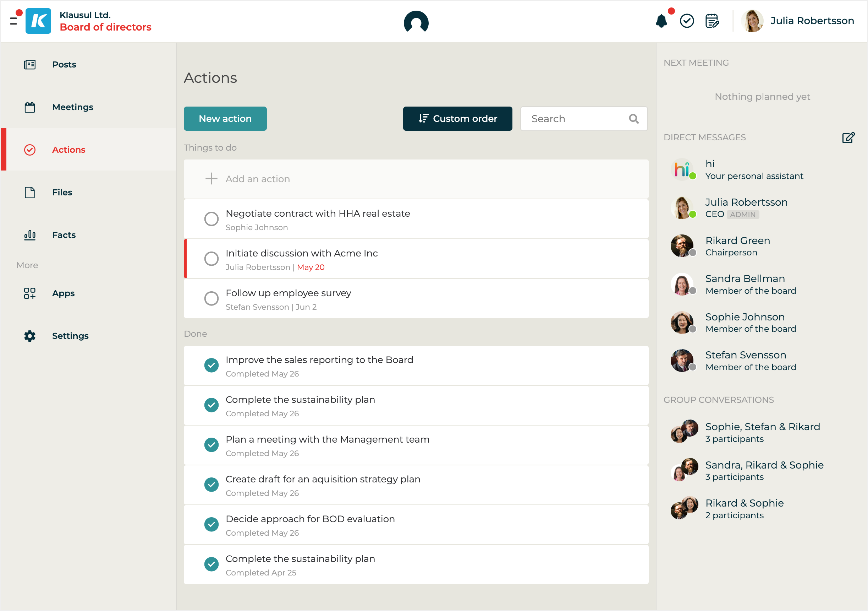
Task: Uncheck Improve the sales reporting action
Action: tap(211, 366)
